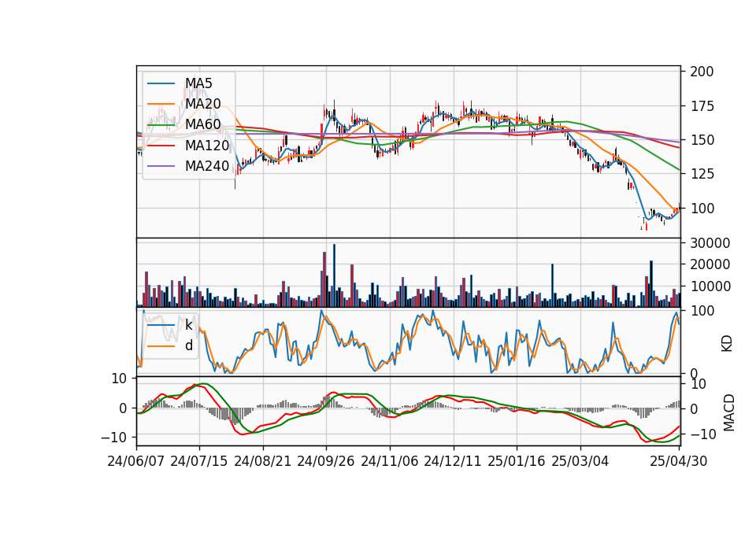Viewport: 756px width, 543px height.
Task: Click the 25/01/16 date tick label
Action: pos(517,461)
